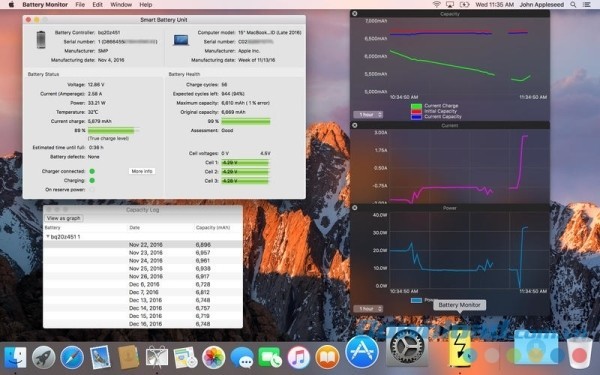Click the Cell 3 voltage bar
This screenshot has width=600, height=375.
(245, 181)
